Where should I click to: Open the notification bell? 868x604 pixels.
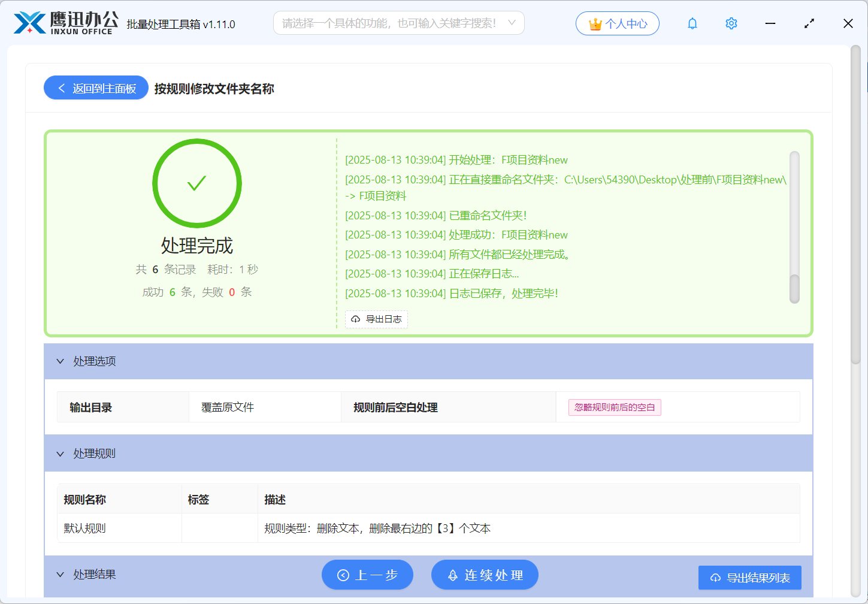[692, 23]
